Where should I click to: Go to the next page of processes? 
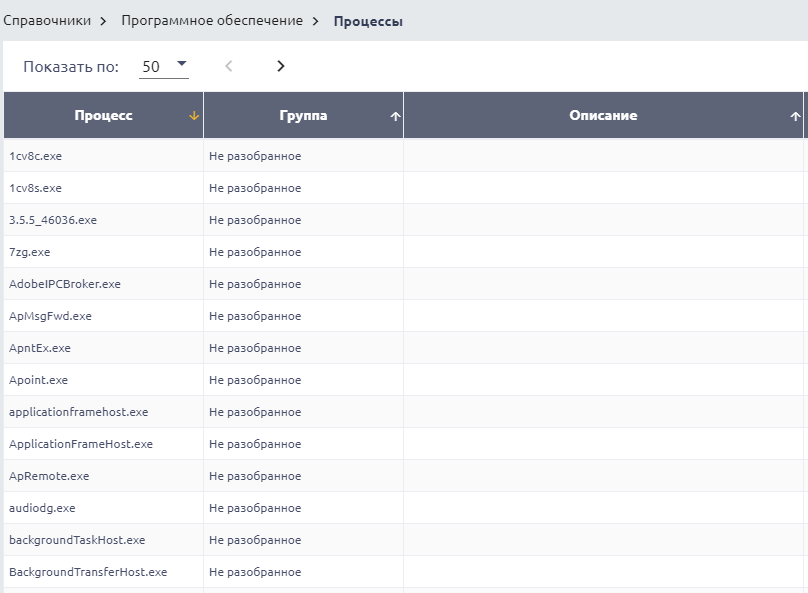pos(280,66)
